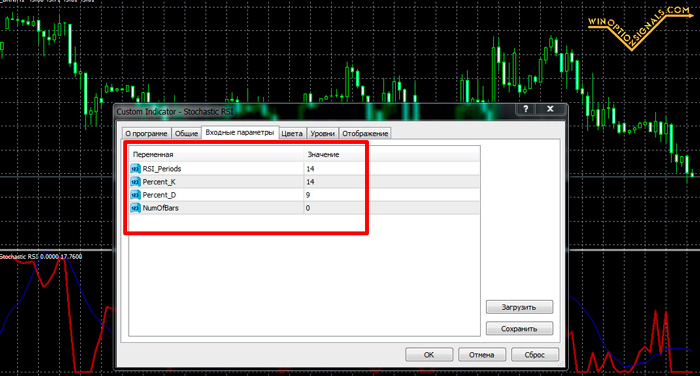Close the Custom Indicator dialog
Image resolution: width=700 pixels, height=376 pixels.
pyautogui.click(x=550, y=109)
